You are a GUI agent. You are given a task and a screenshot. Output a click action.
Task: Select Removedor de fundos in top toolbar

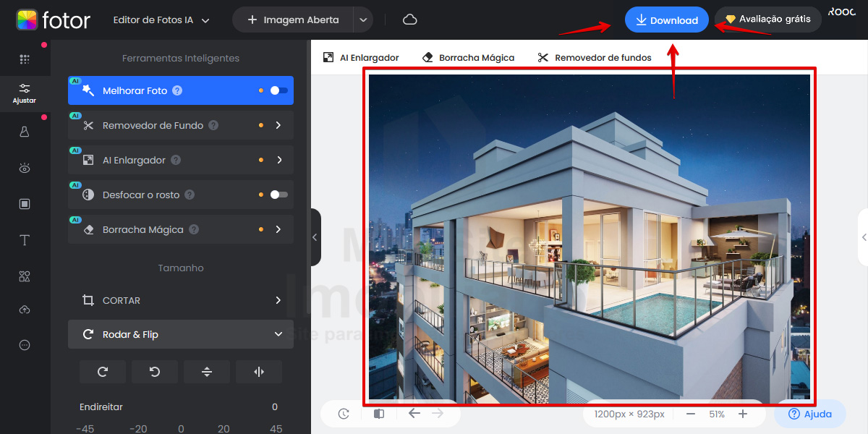[595, 57]
